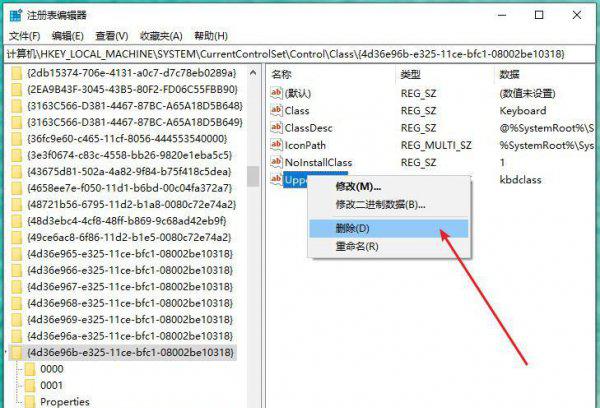This screenshot has height=408, width=600.
Task: Click folder icon of {3163C566-D381-4467-87BC-A65A18D5B648}
Action: coord(16,106)
